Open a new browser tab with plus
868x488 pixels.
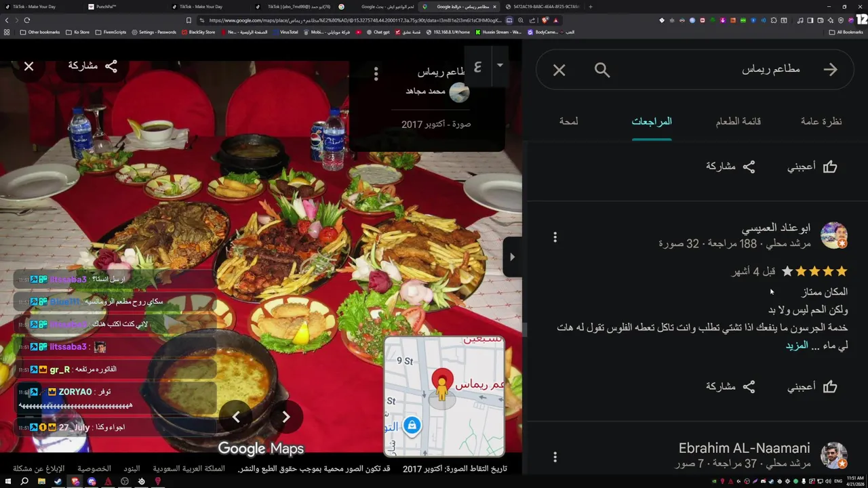(x=591, y=6)
